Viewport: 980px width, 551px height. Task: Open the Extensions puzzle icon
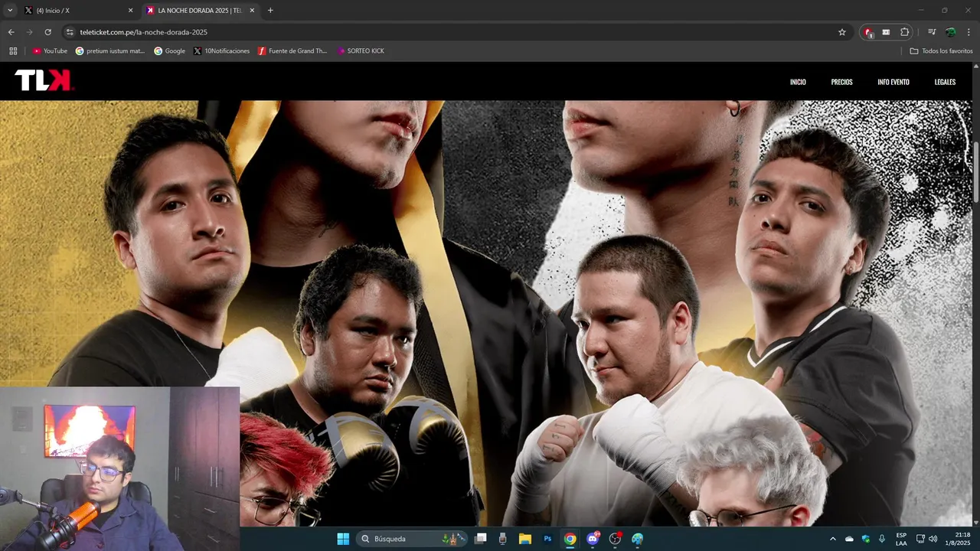(x=905, y=32)
